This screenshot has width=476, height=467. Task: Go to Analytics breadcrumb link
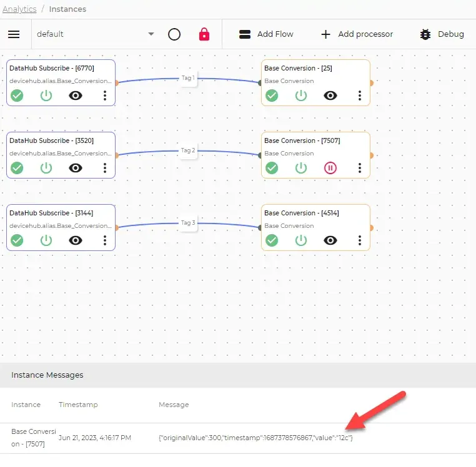(19, 9)
